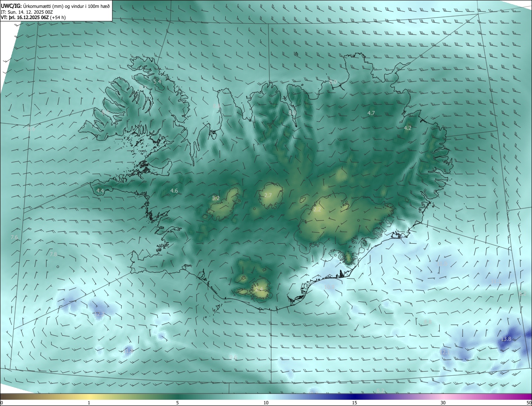The width and height of the screenshot is (532, 406).
Task: Click the '2.7' value on the glacier
Action: pos(268,195)
